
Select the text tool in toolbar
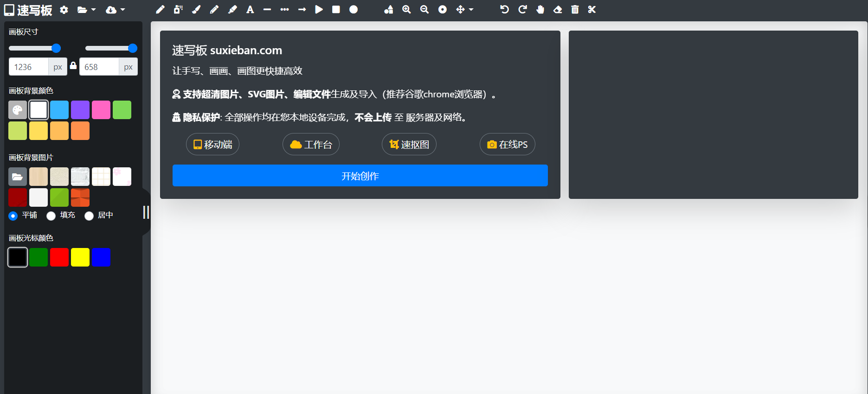pyautogui.click(x=250, y=10)
